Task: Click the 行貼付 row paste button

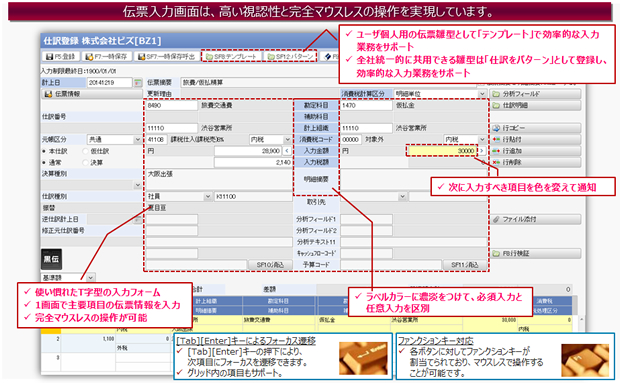Action: pos(535,140)
